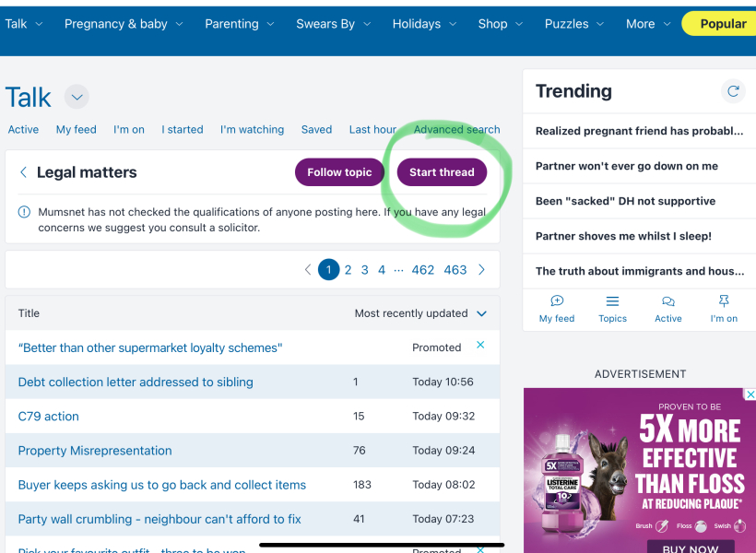This screenshot has height=553, width=756.
Task: Go to next page of threads
Action: click(481, 270)
